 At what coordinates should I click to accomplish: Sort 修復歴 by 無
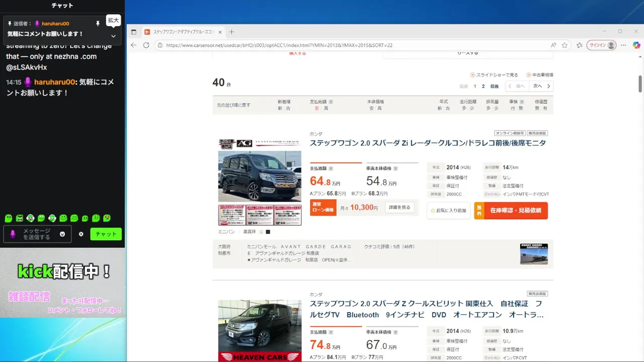(537, 108)
